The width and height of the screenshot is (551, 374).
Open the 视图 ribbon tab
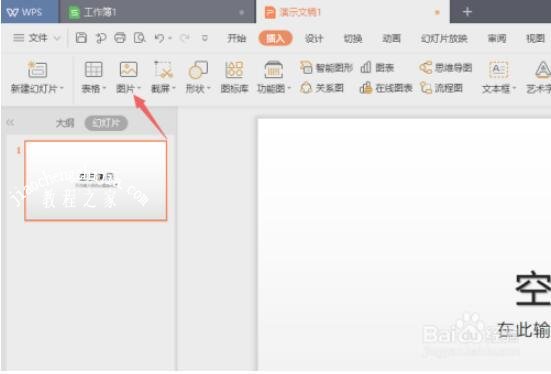point(535,38)
